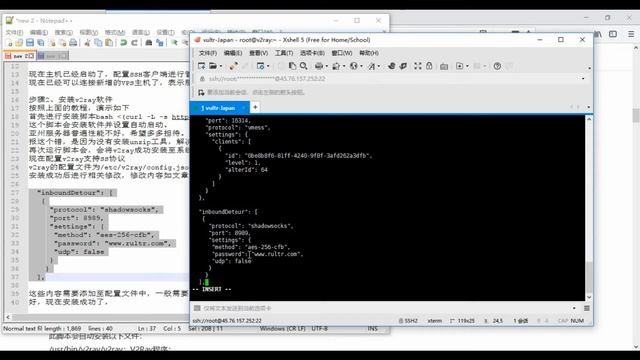
Task: Click the Font icon in Xshell toolbar
Action: pyautogui.click(x=372, y=66)
